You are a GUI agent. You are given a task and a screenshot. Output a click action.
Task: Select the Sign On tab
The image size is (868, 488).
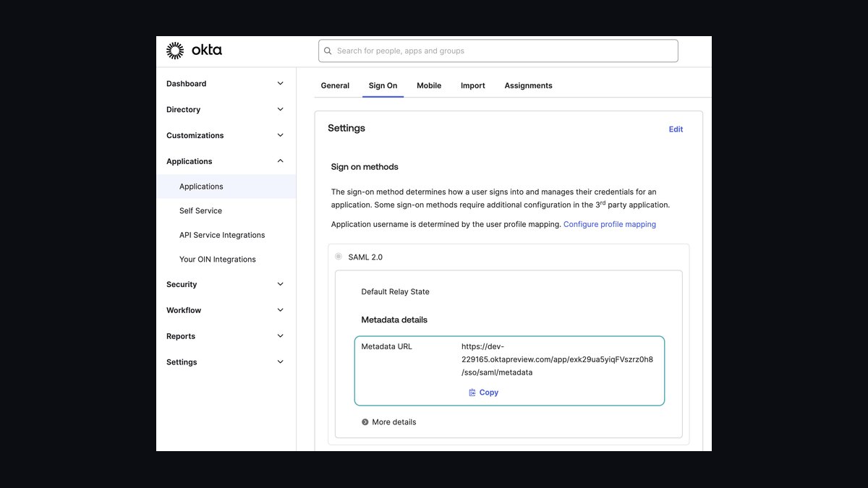pyautogui.click(x=383, y=85)
